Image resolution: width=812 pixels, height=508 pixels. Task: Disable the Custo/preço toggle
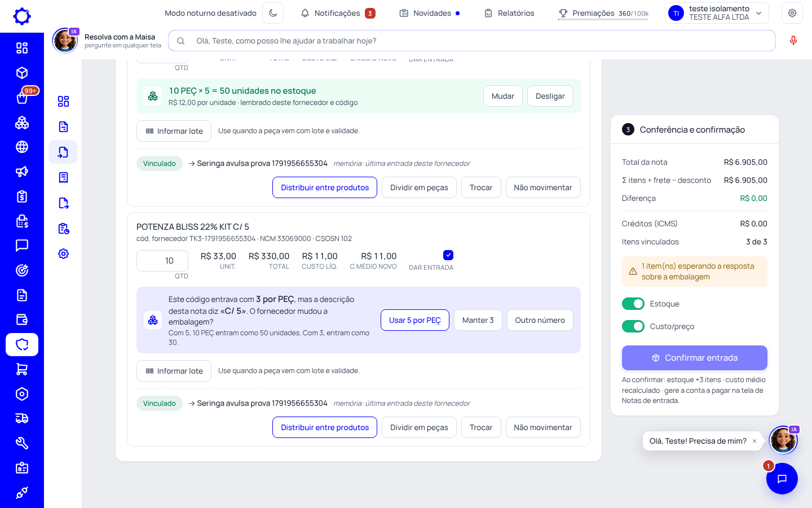pyautogui.click(x=633, y=326)
